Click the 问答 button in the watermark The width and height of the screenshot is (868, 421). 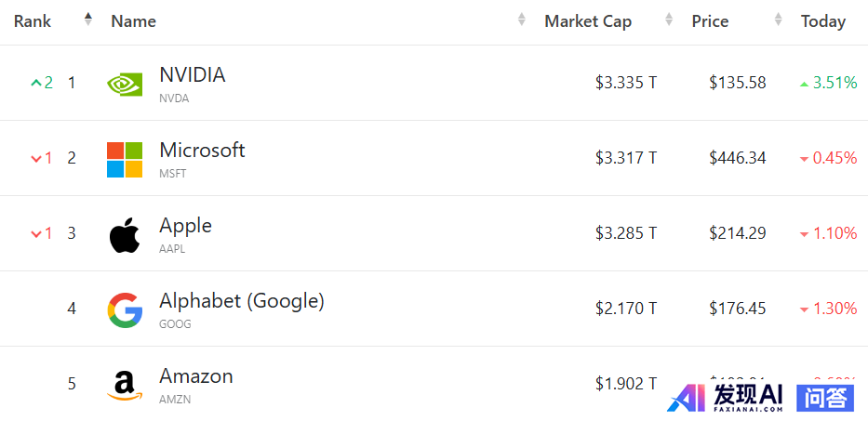pos(825,399)
